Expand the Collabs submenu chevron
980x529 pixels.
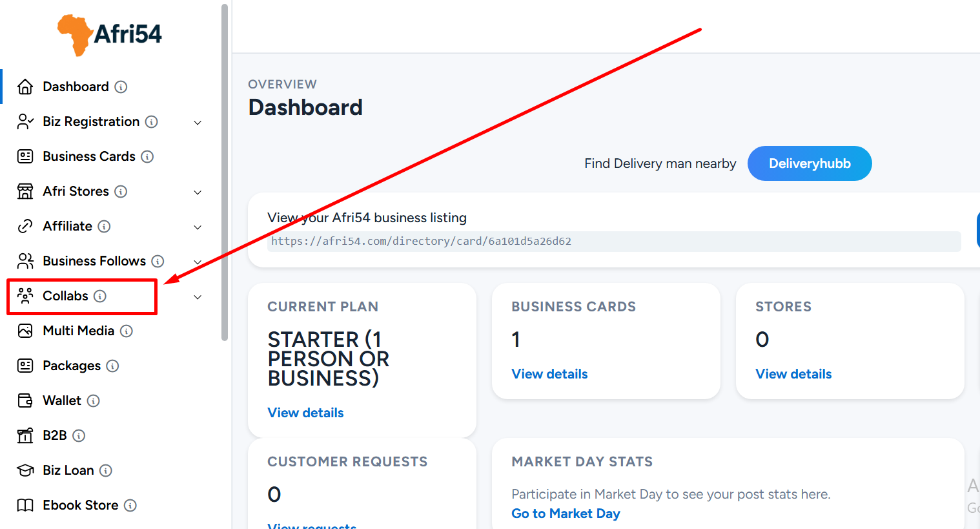[198, 297]
